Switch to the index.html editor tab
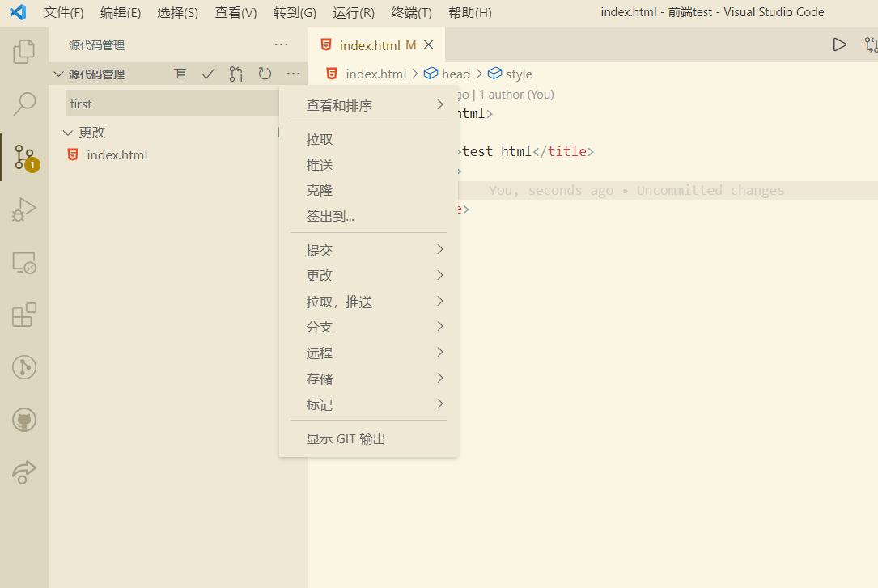This screenshot has width=878, height=588. tap(371, 44)
